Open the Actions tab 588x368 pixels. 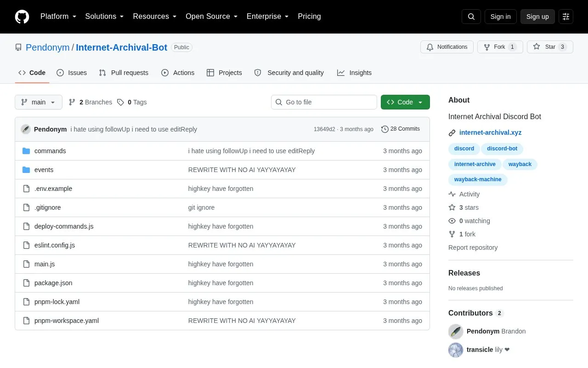(178, 73)
